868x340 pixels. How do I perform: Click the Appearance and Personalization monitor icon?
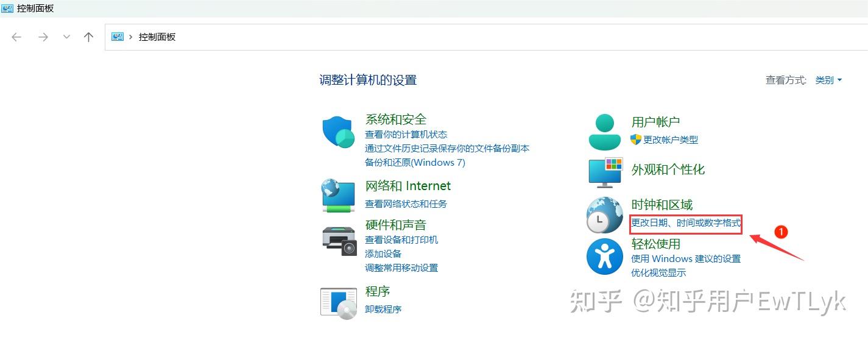pos(605,172)
